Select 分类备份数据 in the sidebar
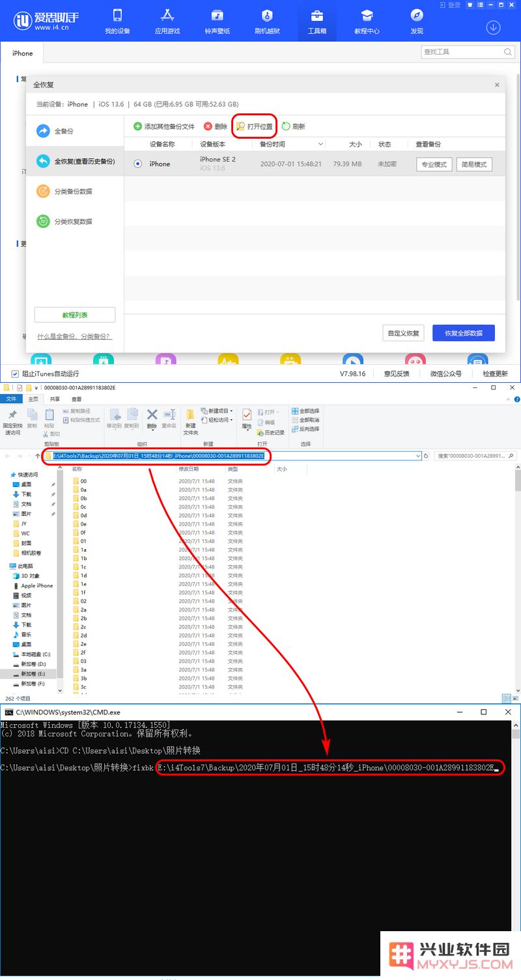 pyautogui.click(x=75, y=191)
